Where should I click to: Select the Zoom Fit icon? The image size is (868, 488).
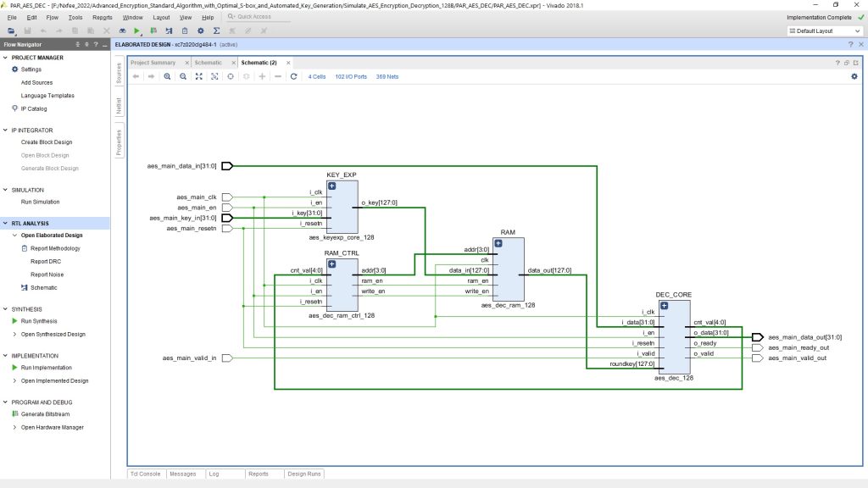coord(198,76)
